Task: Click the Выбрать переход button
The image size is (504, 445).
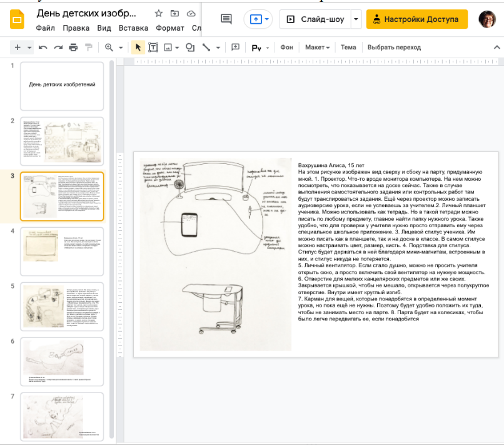Action: [x=394, y=48]
